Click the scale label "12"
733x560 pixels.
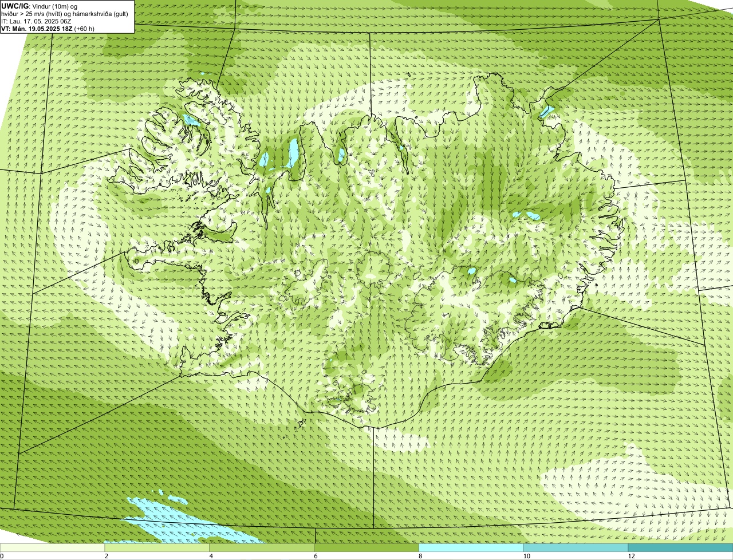[x=631, y=556]
